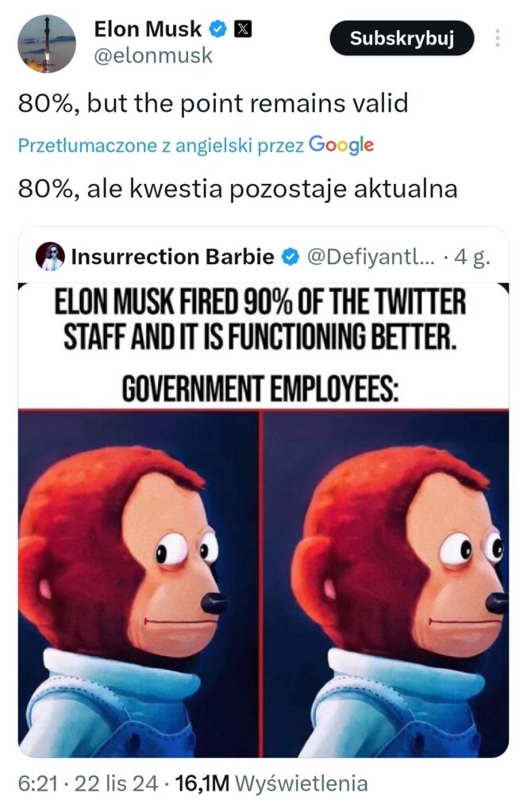Open Elon Musk's profile avatar
This screenshot has height=812, width=527.
coord(47,43)
